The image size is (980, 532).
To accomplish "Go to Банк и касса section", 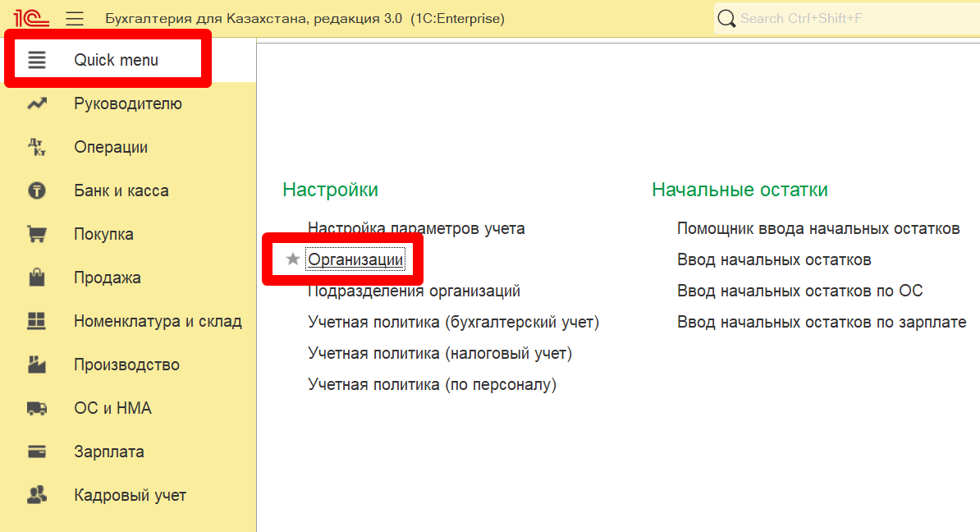I will tap(121, 190).
